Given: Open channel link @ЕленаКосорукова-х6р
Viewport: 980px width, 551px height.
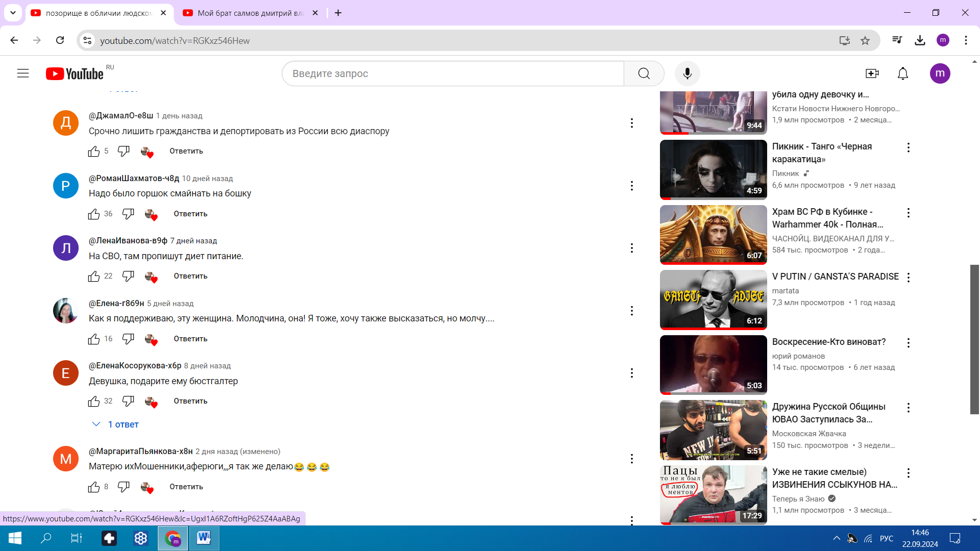Looking at the screenshot, I should click(x=135, y=366).
